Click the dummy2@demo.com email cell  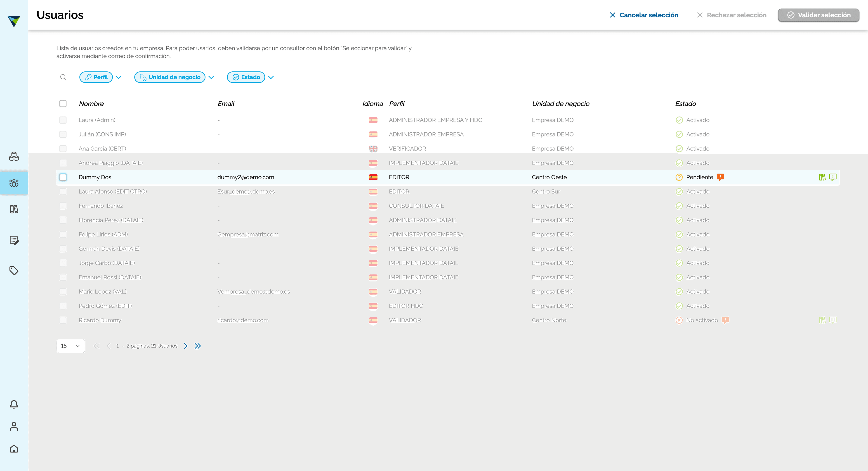(x=246, y=177)
